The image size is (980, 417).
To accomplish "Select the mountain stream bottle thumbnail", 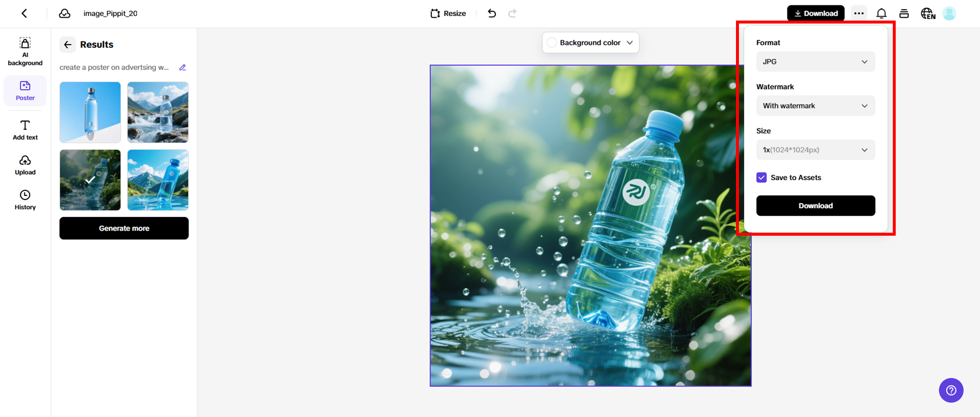I will coord(158,112).
